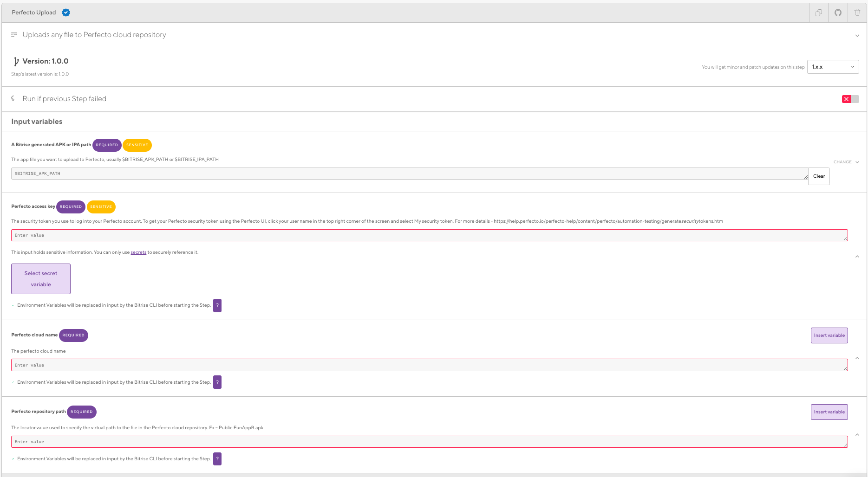The height and width of the screenshot is (477, 868).
Task: Open the secrets link
Action: (138, 252)
